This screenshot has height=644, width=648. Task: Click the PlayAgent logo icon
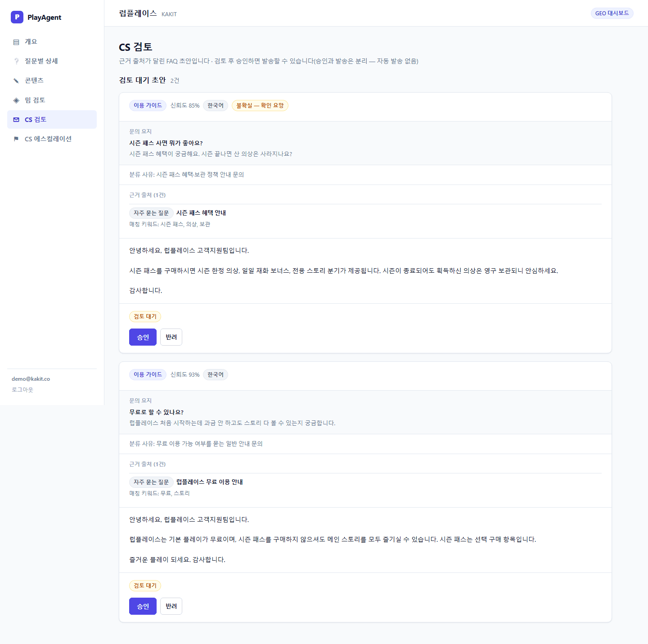17,17
